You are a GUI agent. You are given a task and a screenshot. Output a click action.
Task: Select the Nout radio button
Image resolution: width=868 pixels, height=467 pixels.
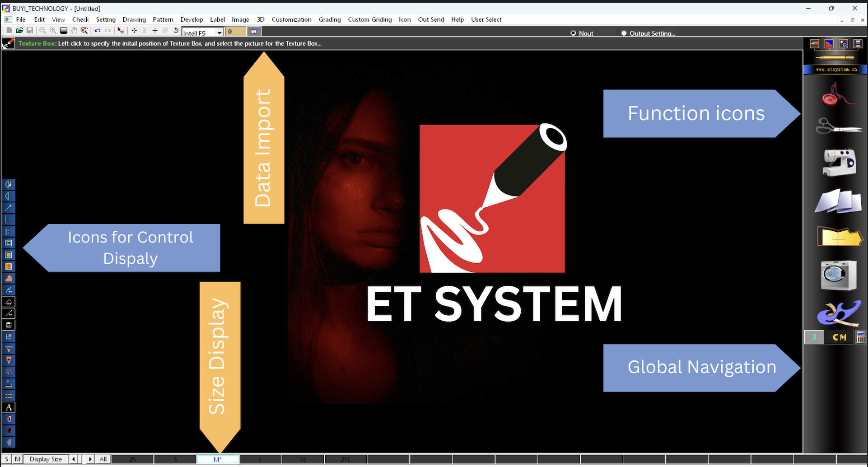[573, 33]
